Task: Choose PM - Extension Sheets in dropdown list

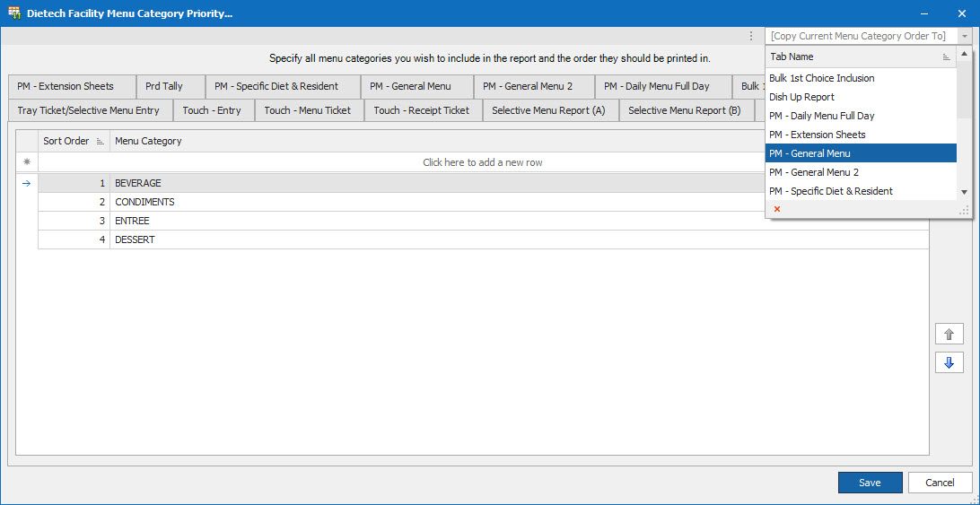Action: [861, 135]
